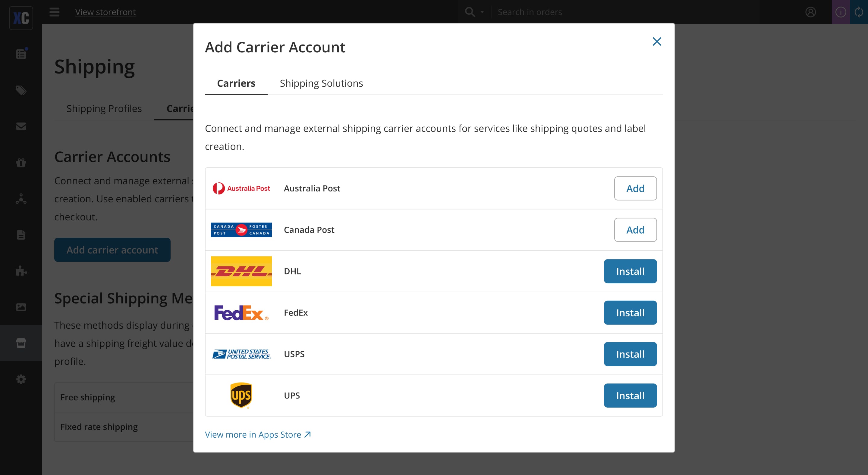Install the UPS carrier module
868x475 pixels.
point(630,395)
